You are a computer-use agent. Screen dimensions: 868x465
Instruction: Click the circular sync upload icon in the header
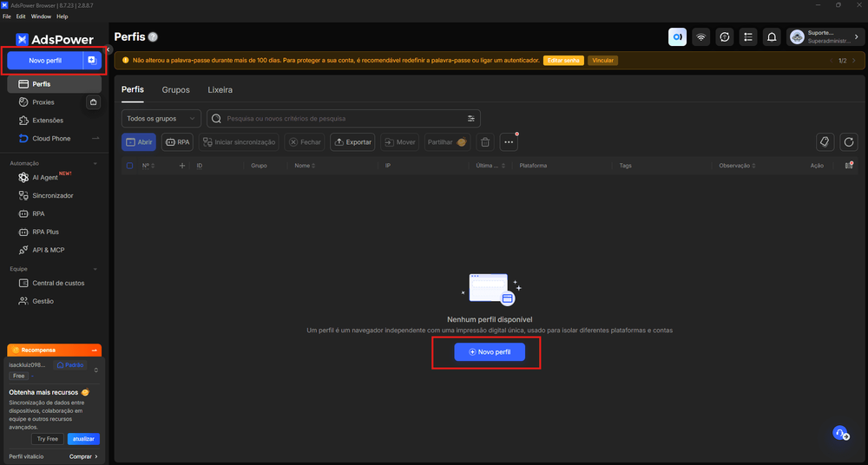pyautogui.click(x=725, y=37)
